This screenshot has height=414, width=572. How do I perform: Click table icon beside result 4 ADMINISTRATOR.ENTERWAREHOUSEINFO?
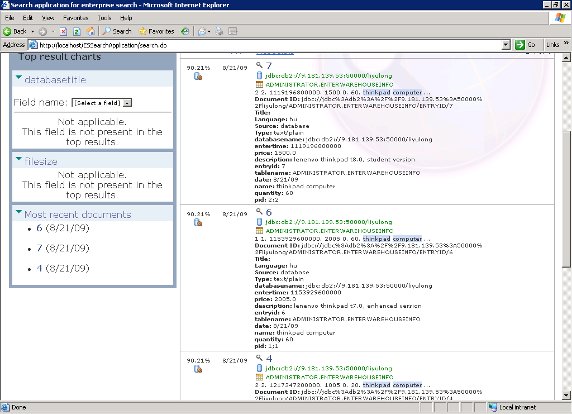(259, 377)
